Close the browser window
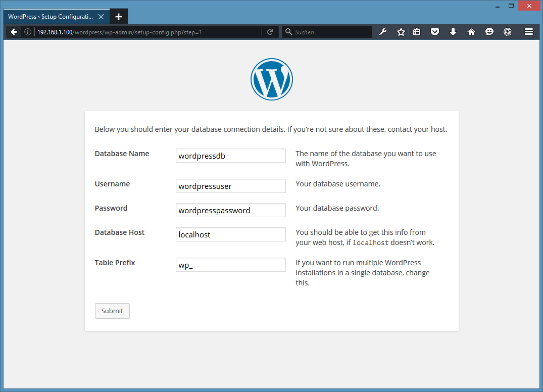The image size is (543, 392). (529, 6)
